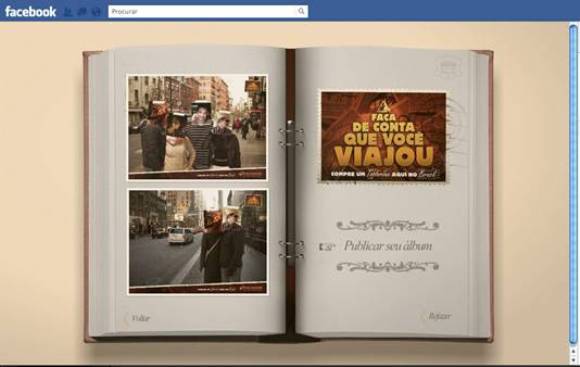
Task: Click the scrollbar up arrow
Action: pos(574,351)
